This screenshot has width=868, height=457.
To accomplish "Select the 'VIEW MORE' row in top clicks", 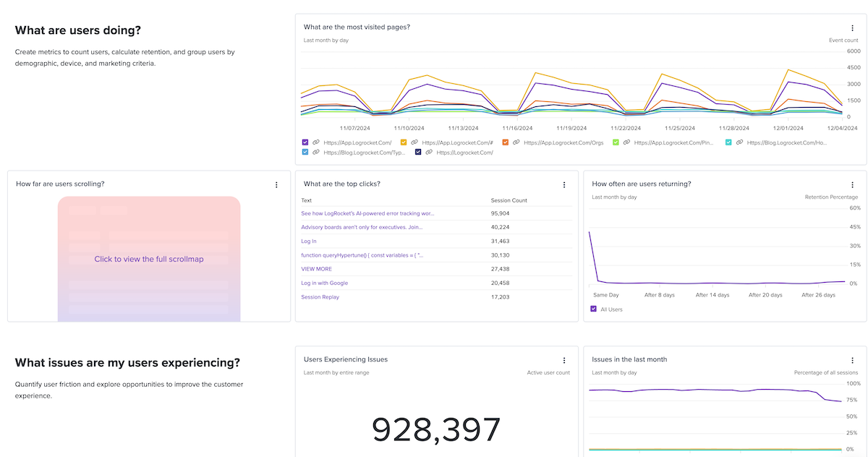I will pos(316,269).
